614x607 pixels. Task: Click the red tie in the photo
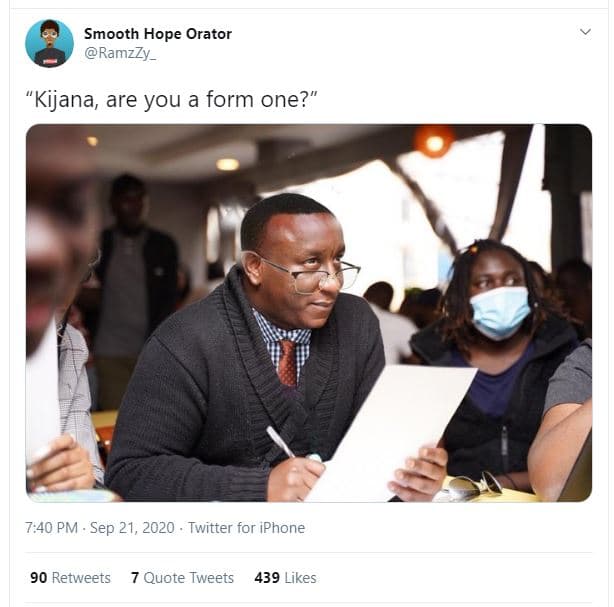(288, 363)
